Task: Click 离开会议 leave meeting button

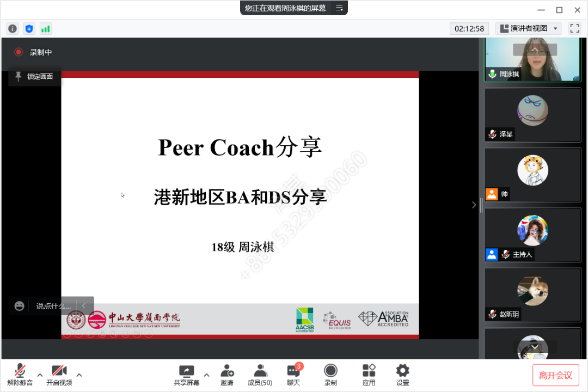Action: 555,375
